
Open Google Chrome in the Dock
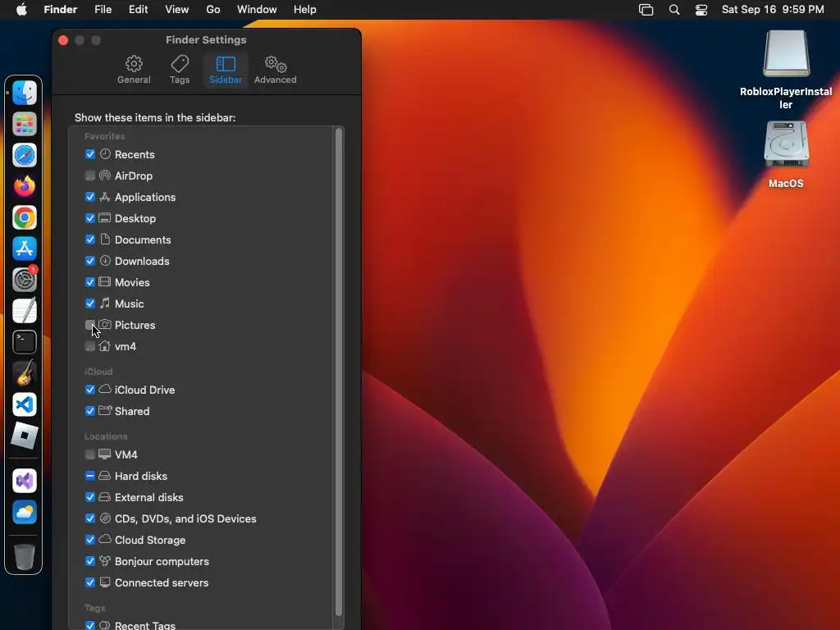pos(24,217)
